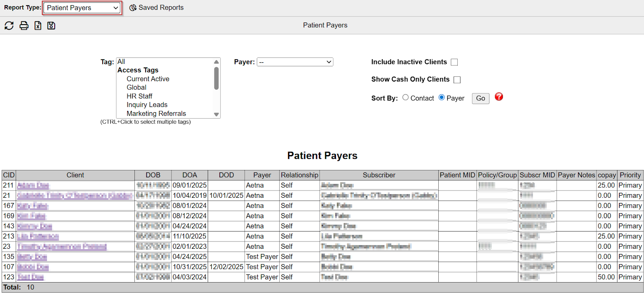This screenshot has width=644, height=293.
Task: Open client link in CID 167 row
Action: pos(32,206)
